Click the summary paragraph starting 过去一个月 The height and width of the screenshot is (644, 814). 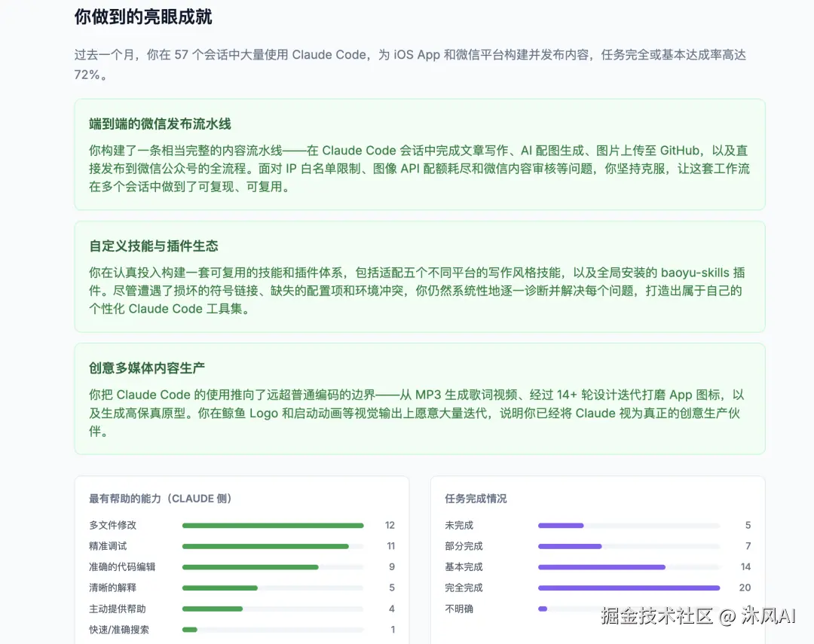pyautogui.click(x=410, y=65)
